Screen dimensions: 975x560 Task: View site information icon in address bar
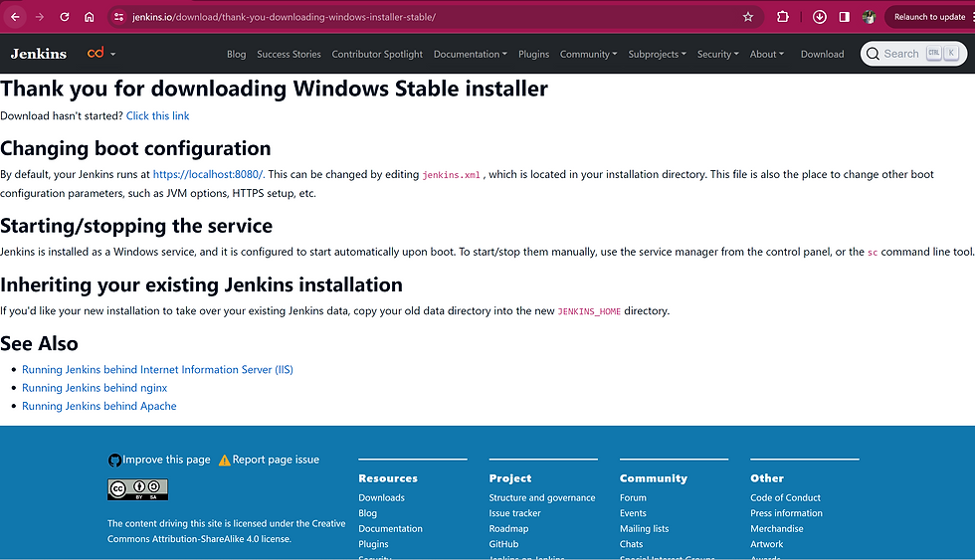pyautogui.click(x=118, y=17)
